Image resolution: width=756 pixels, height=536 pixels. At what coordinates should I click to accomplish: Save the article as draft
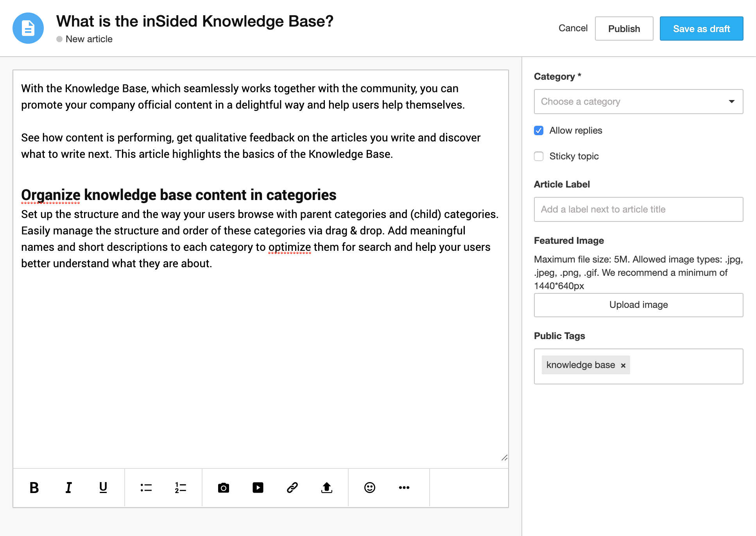tap(702, 29)
